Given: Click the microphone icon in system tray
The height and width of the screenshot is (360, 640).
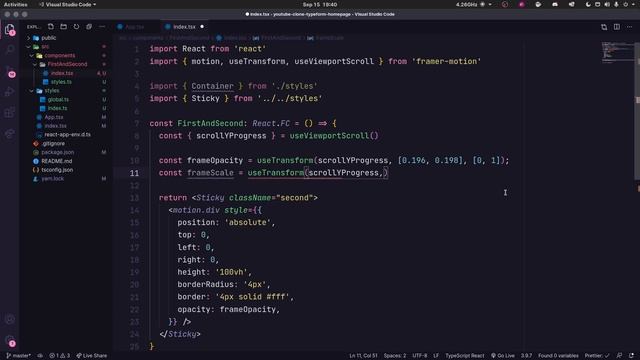Looking at the screenshot, I should pyautogui.click(x=616, y=4).
